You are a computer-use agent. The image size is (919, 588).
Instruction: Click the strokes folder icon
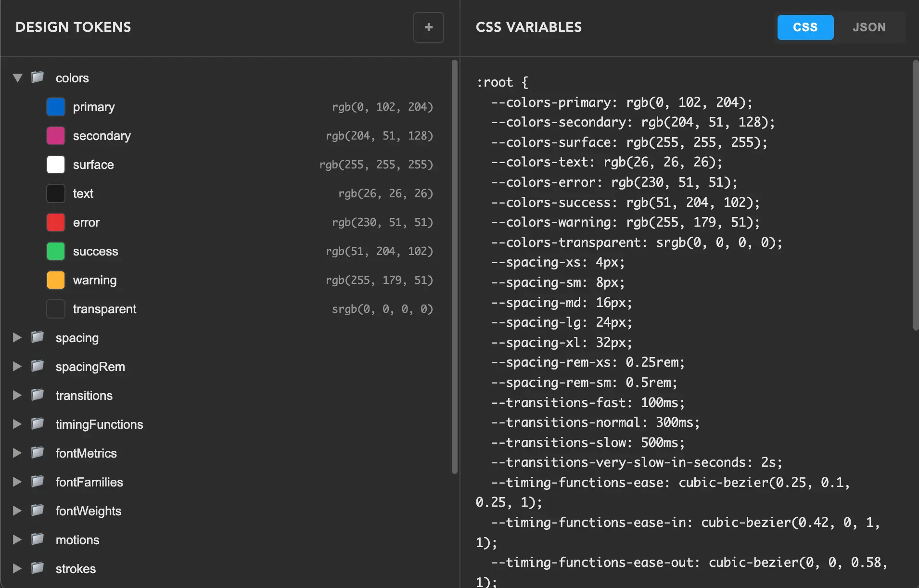pos(37,568)
